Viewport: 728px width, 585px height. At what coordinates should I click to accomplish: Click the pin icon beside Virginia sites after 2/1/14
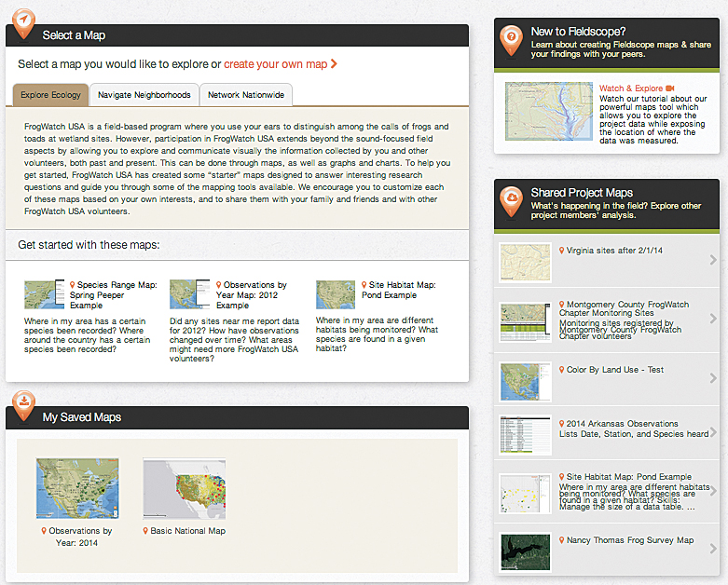point(561,250)
